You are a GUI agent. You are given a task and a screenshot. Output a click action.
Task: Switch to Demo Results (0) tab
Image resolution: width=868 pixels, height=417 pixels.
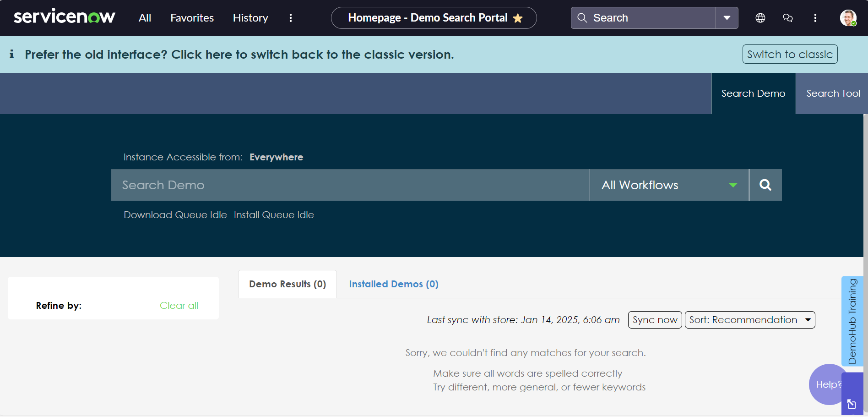point(288,284)
